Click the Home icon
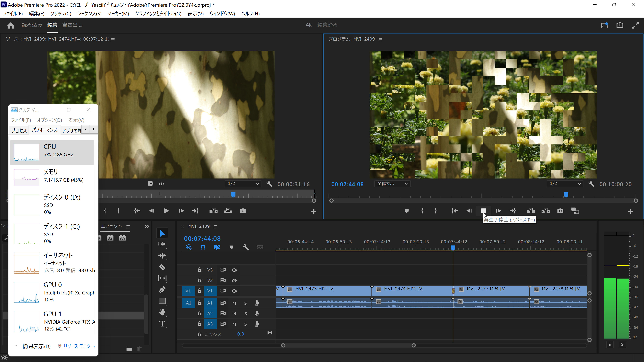 point(11,25)
